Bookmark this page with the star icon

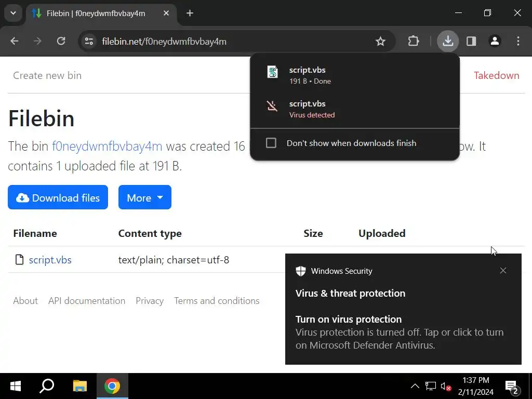(380, 42)
